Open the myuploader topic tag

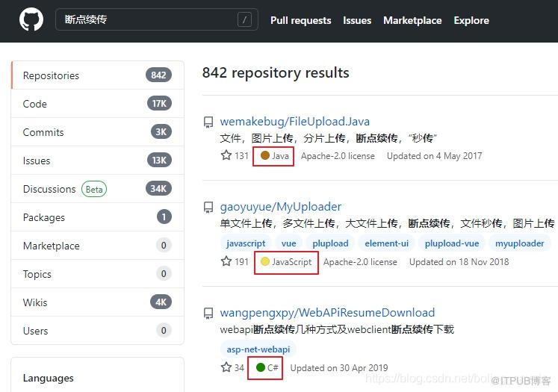[520, 243]
